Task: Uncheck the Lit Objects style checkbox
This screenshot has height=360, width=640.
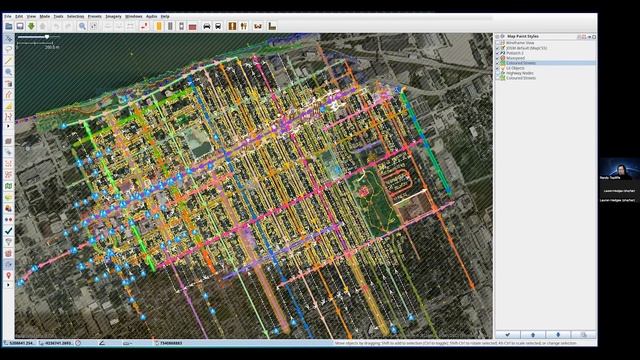Action: point(498,68)
